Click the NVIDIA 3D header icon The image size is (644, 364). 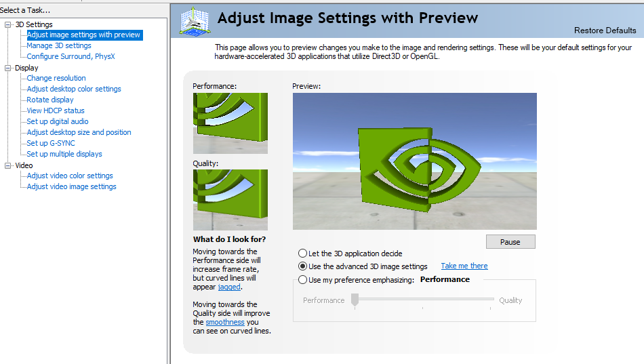(x=195, y=21)
